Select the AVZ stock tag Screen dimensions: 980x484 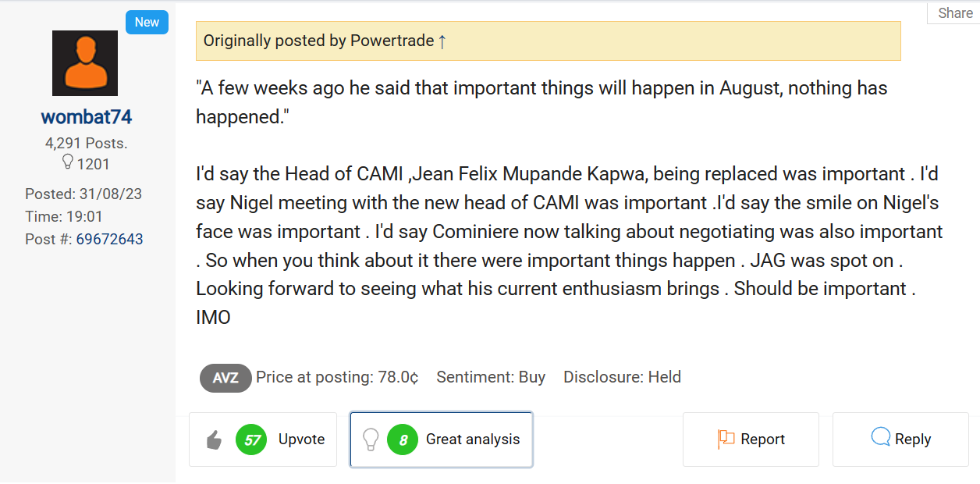225,378
